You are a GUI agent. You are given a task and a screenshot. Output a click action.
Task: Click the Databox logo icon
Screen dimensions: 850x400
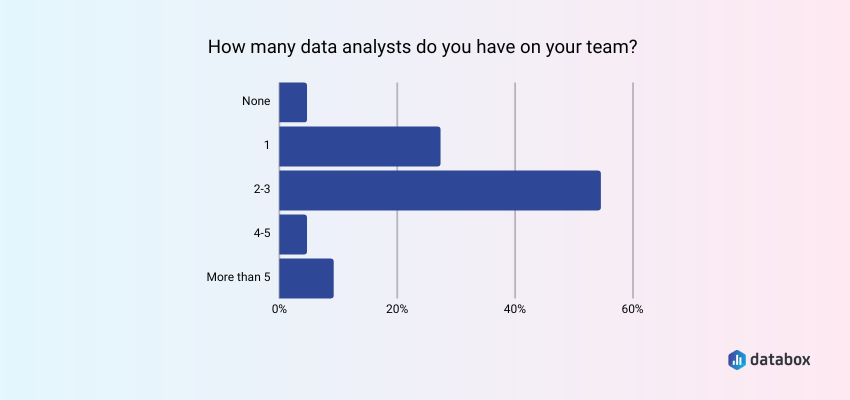(736, 358)
